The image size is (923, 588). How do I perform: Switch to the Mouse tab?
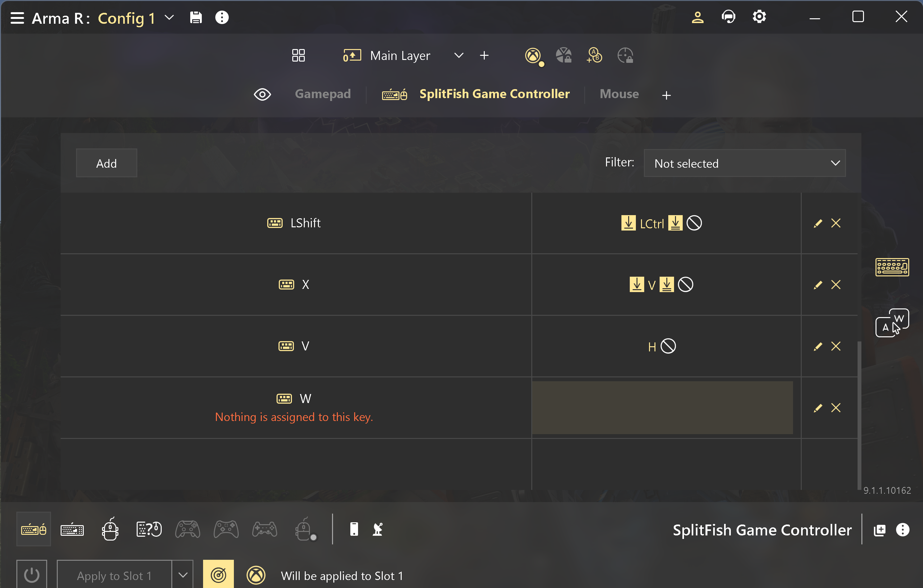[619, 94]
